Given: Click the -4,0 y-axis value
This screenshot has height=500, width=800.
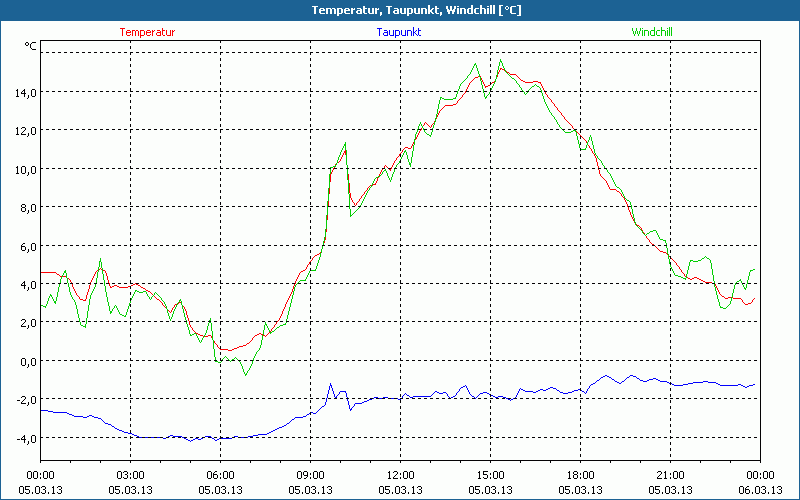Looking at the screenshot, I should coord(27,439).
